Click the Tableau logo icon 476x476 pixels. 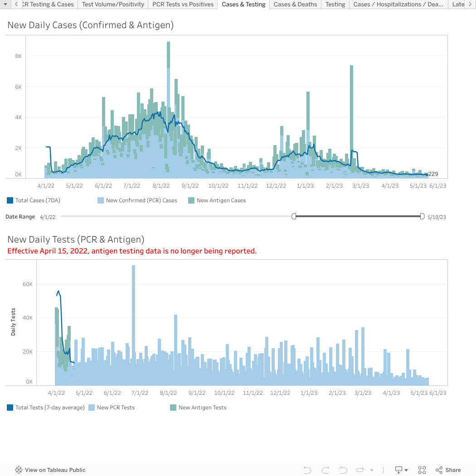[x=19, y=470]
